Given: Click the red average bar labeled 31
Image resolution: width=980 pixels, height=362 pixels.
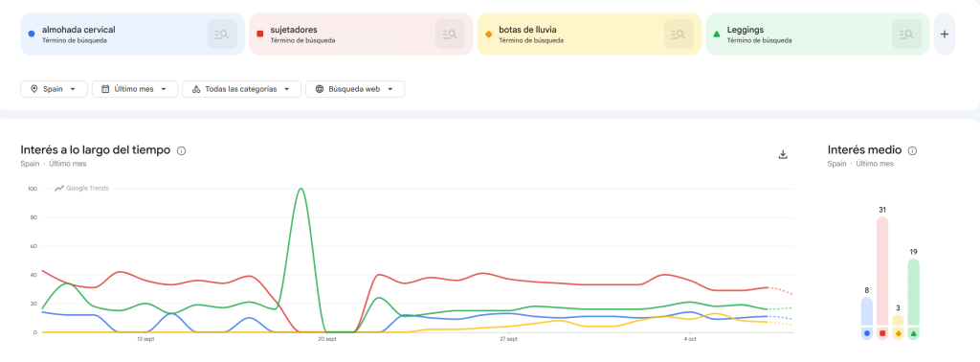Looking at the screenshot, I should 882,272.
